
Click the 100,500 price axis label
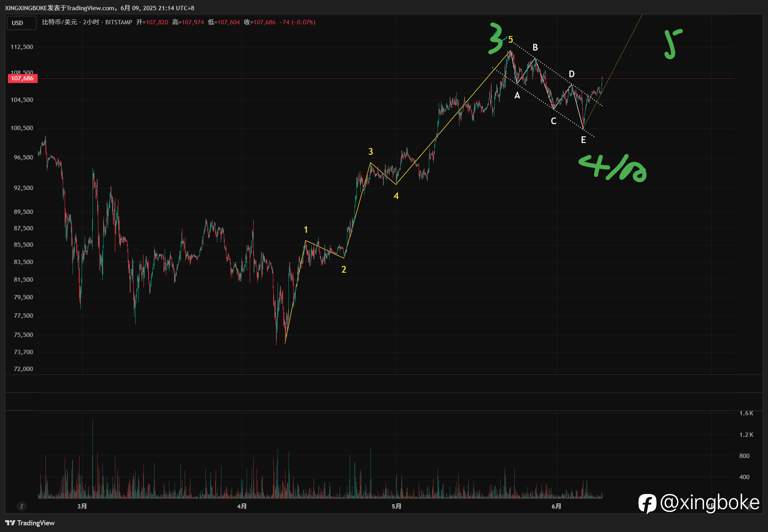click(x=22, y=128)
